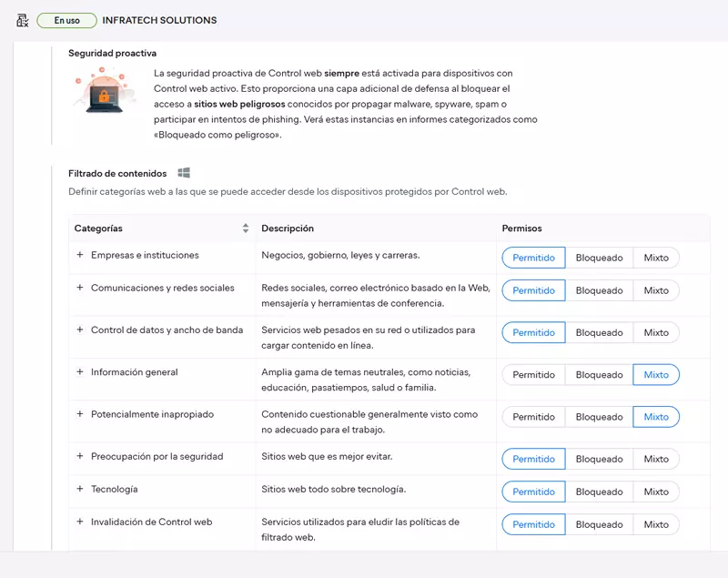Set Empresas e instituciones to Bloqueado
The image size is (728, 578).
click(599, 258)
